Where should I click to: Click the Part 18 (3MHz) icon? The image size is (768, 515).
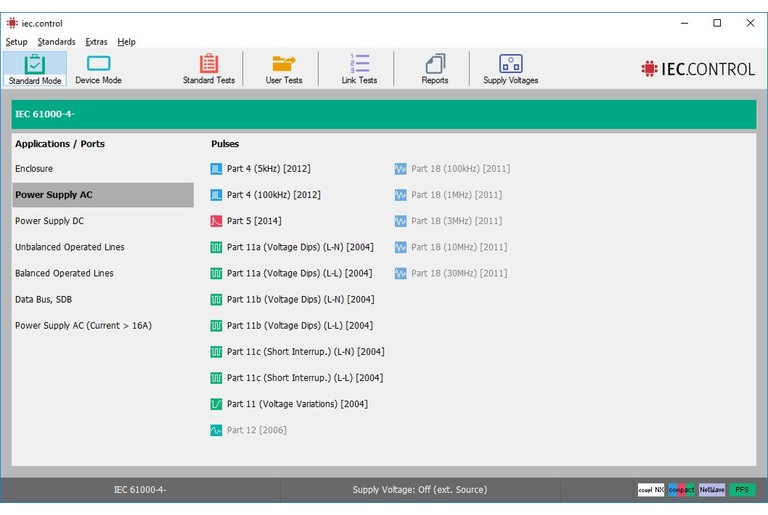(x=400, y=221)
